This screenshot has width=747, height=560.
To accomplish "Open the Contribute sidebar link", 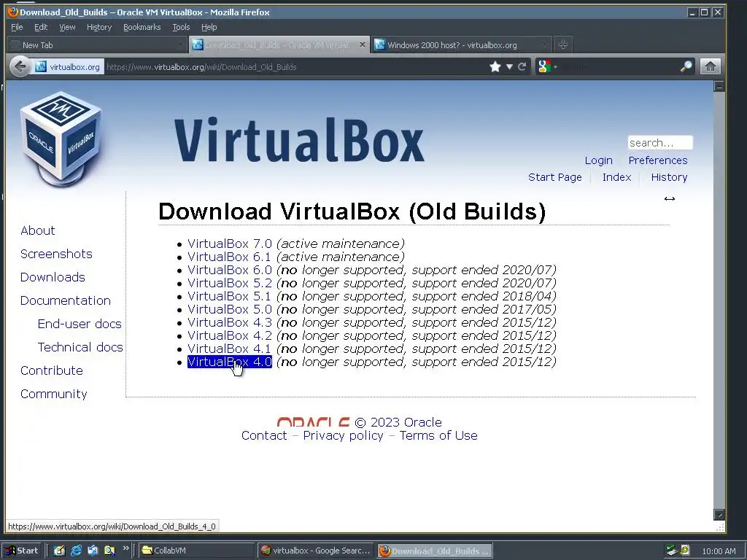I will [52, 370].
